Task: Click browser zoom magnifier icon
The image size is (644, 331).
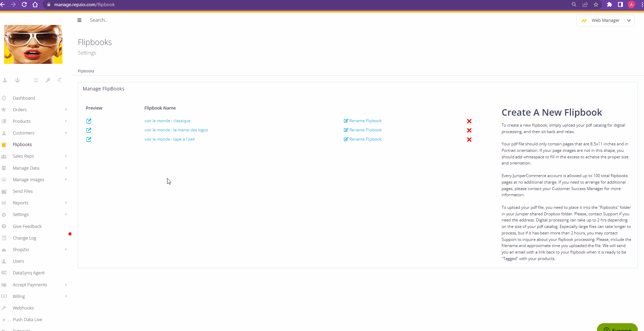Action: pos(574,4)
